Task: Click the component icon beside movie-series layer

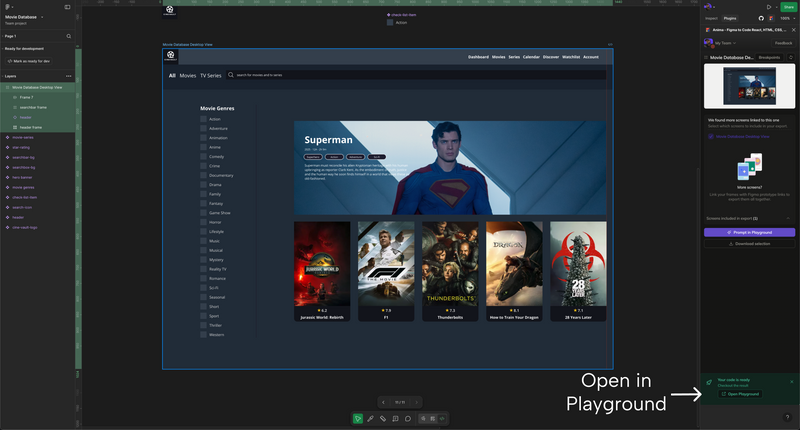Action: point(7,137)
